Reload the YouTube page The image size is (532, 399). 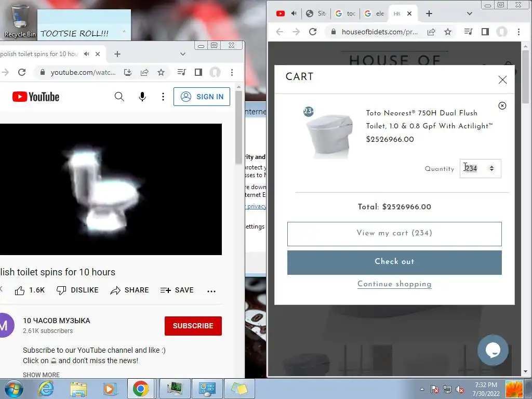click(x=22, y=72)
